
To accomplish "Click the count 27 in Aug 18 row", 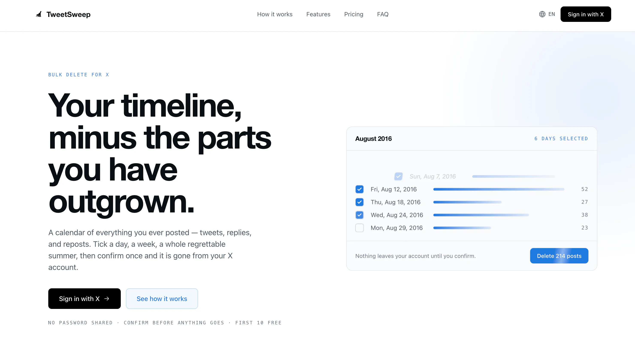I will pos(585,202).
